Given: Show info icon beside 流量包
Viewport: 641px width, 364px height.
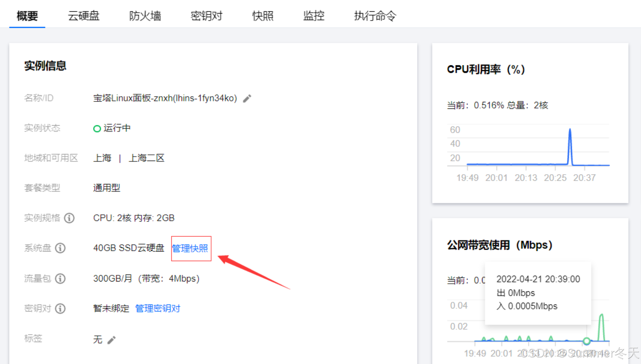Looking at the screenshot, I should (x=60, y=279).
